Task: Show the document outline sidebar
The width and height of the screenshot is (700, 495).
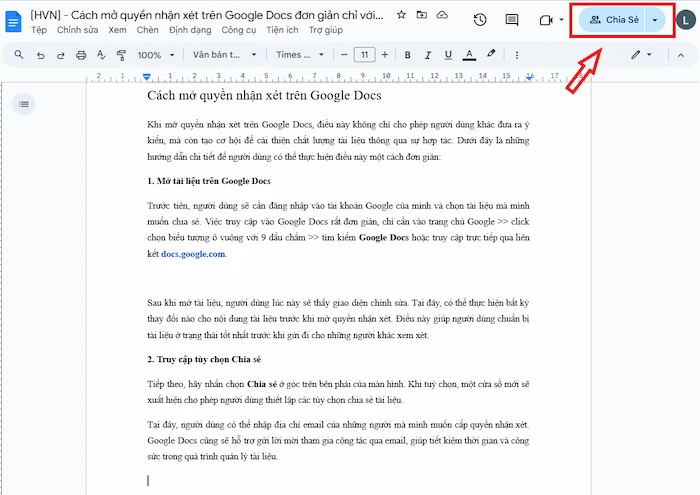Action: [x=24, y=103]
